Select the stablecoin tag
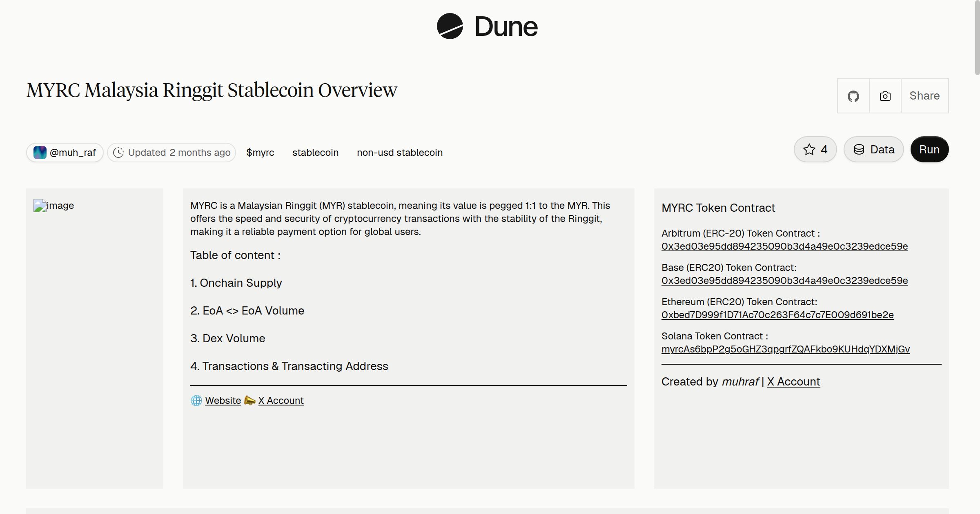This screenshot has height=514, width=980. click(315, 153)
